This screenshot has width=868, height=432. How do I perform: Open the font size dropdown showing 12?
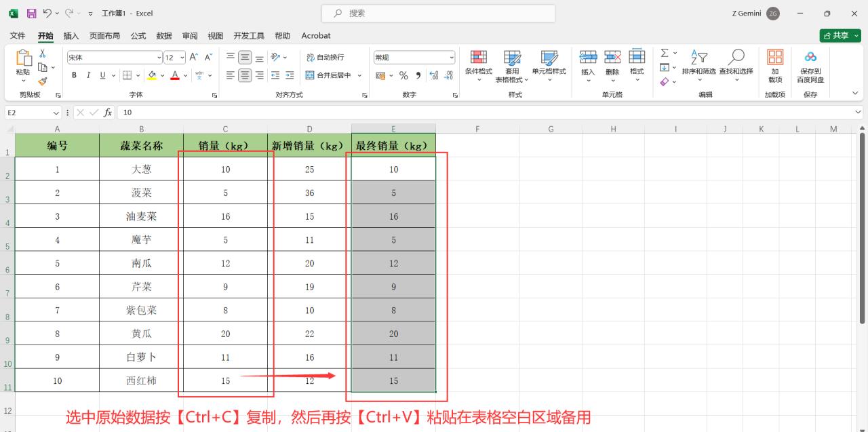pos(182,58)
